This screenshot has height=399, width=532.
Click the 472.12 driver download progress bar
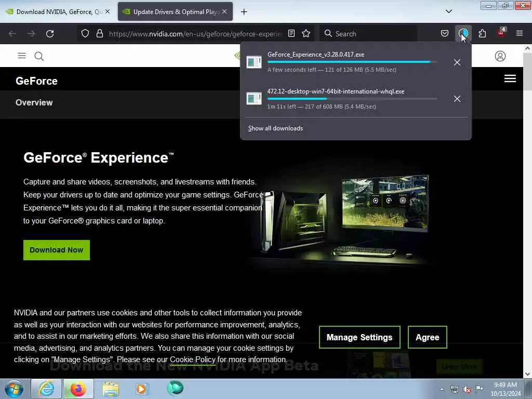coord(352,99)
